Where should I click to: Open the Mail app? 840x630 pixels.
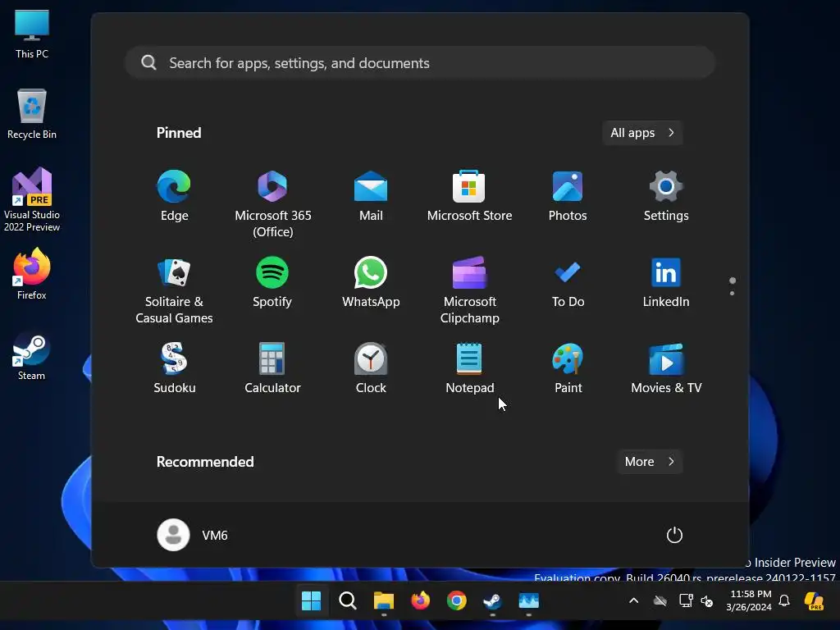[371, 196]
